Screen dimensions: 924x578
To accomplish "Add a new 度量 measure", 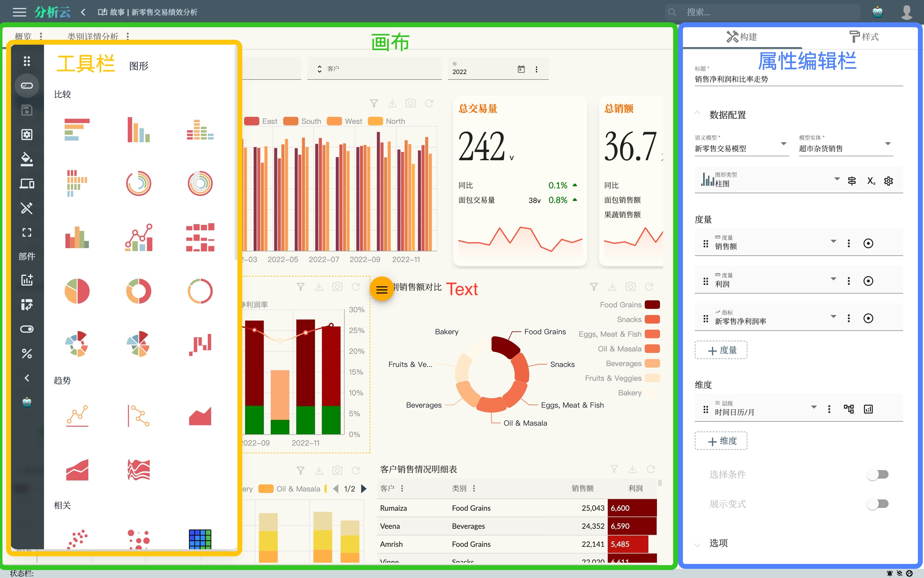I will [721, 350].
